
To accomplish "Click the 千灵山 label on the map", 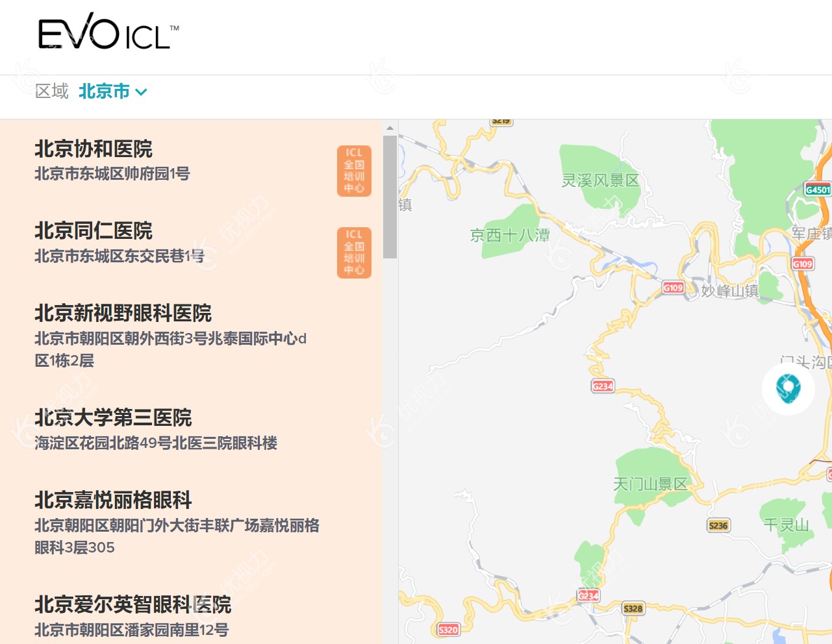I will [786, 525].
